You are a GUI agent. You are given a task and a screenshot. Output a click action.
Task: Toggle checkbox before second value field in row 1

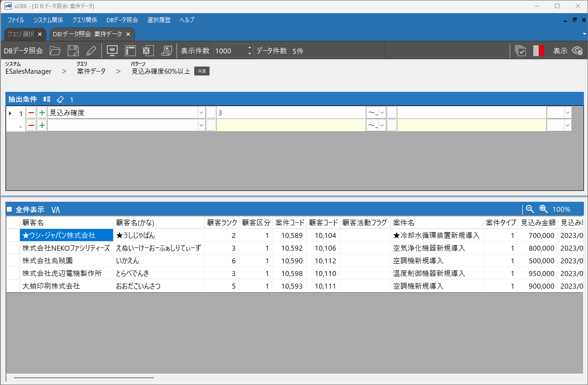point(392,113)
